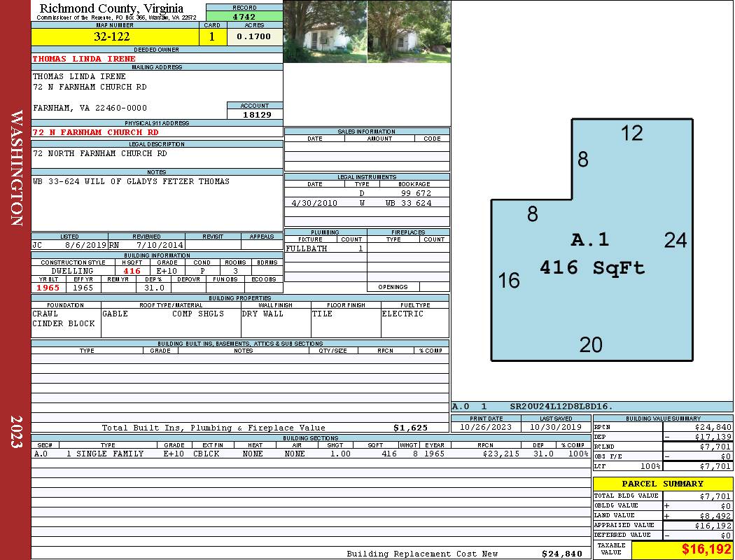Select physical address 72 N FARNHAM CHURCH RD
This screenshot has height=560, width=735.
click(x=96, y=132)
